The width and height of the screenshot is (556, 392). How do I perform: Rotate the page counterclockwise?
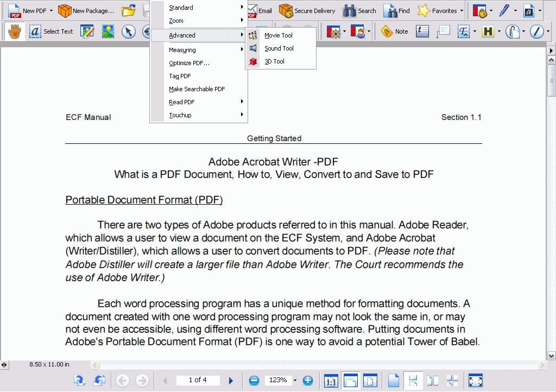coord(99,381)
